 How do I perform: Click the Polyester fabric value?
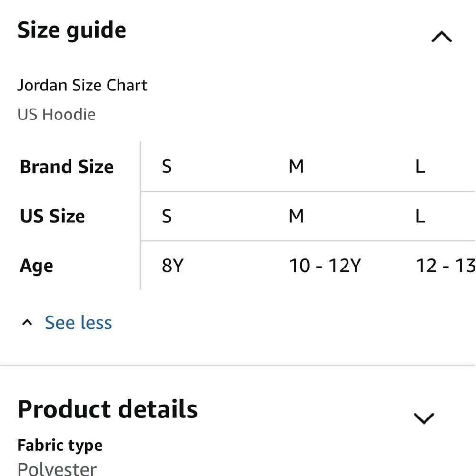click(x=57, y=468)
